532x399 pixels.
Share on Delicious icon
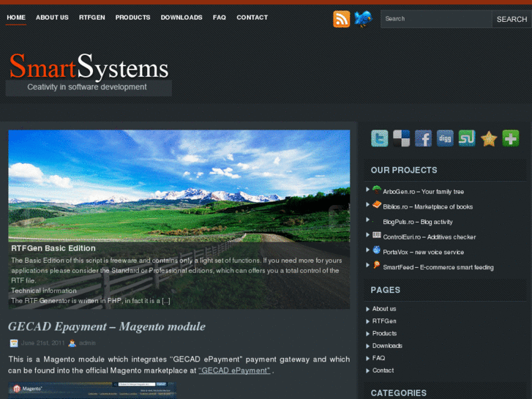(x=401, y=138)
